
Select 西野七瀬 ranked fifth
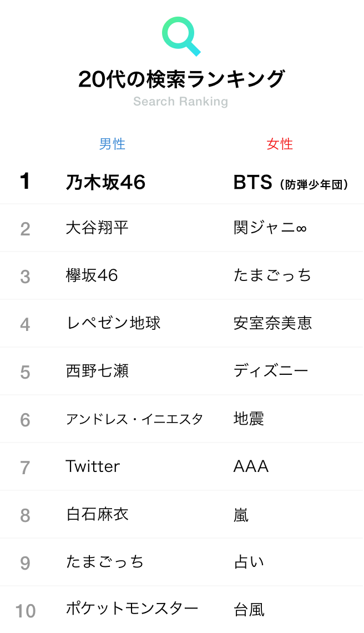pyautogui.click(x=97, y=371)
